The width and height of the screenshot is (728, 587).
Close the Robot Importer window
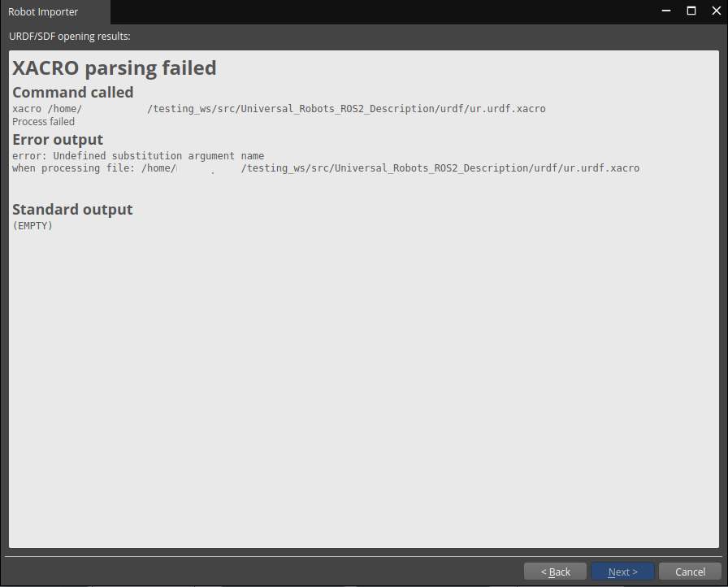[714, 11]
